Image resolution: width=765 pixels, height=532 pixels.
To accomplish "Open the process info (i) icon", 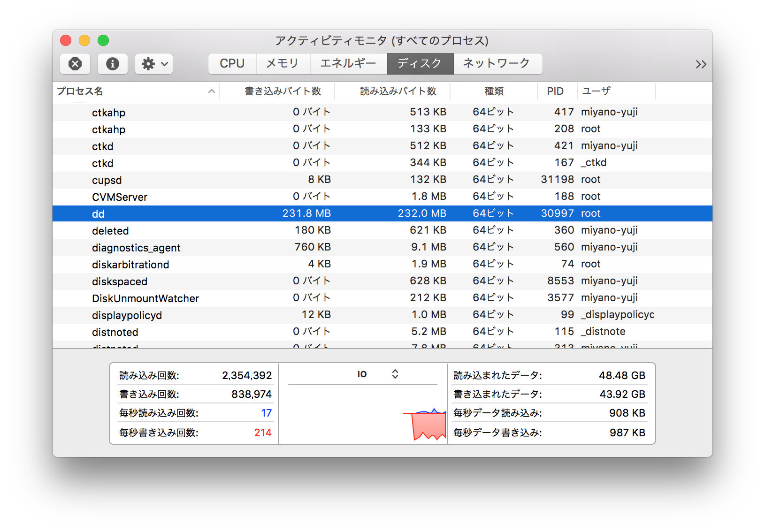I will [x=112, y=64].
